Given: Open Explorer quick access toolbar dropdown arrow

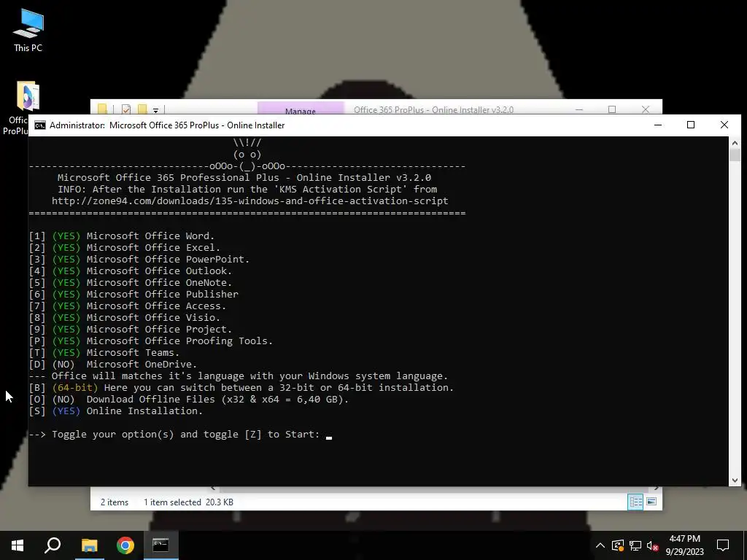Looking at the screenshot, I should [x=155, y=111].
